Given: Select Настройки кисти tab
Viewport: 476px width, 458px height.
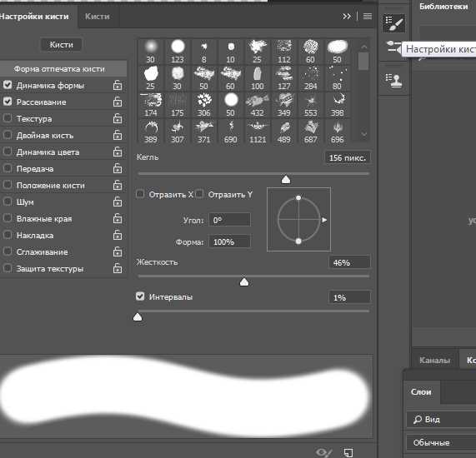Looking at the screenshot, I should 34,17.
